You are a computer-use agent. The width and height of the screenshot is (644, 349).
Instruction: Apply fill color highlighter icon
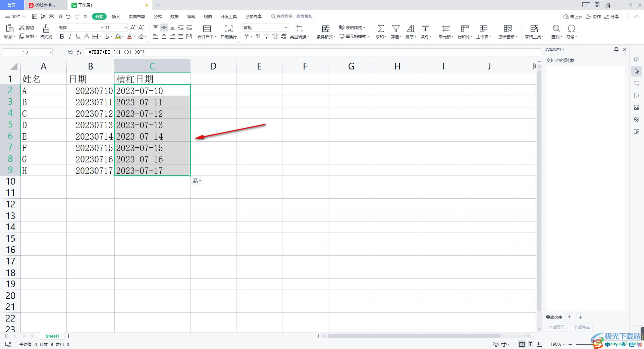coord(118,36)
